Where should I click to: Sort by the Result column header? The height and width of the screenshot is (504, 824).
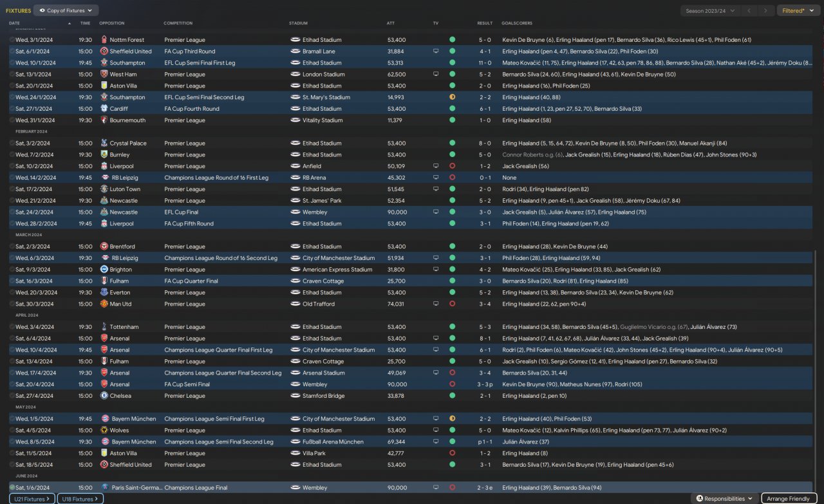click(485, 23)
